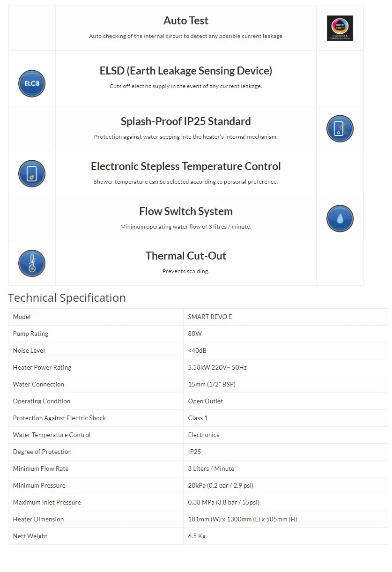Click the Flow Switch System heading

[186, 211]
